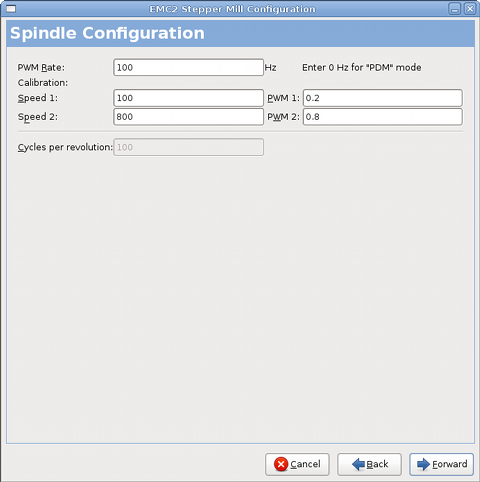480x482 pixels.
Task: Click the disabled Cycles per revolution field
Action: (x=188, y=147)
